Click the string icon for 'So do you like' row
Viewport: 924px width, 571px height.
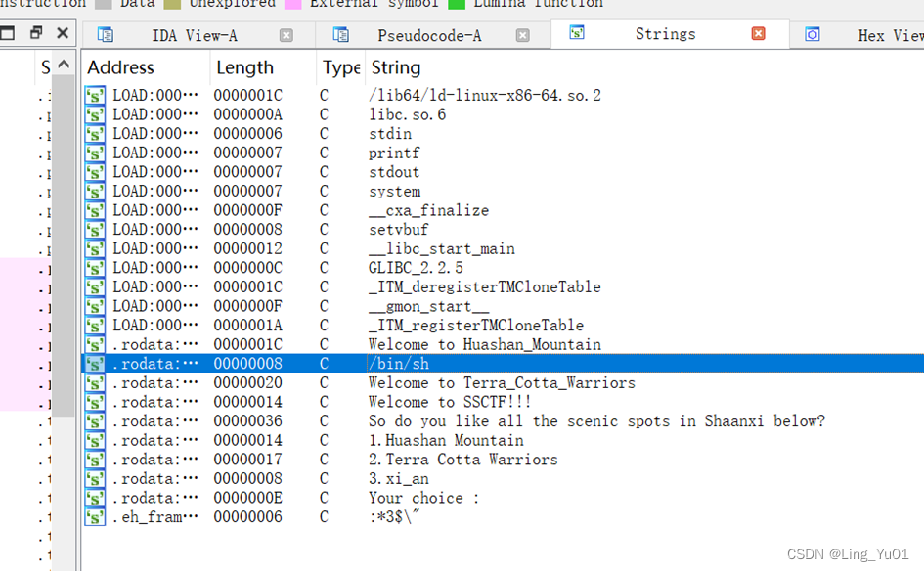pos(95,421)
